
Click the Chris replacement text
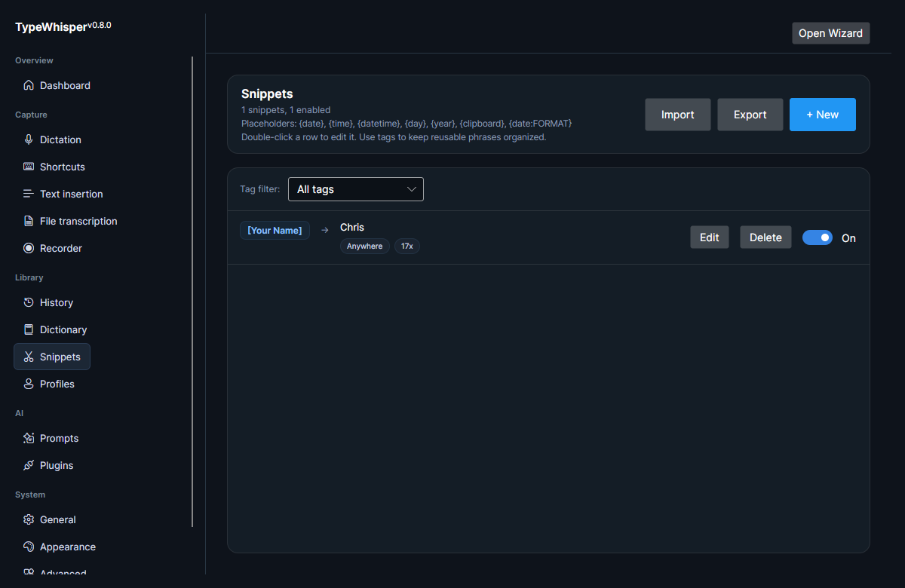coord(352,227)
